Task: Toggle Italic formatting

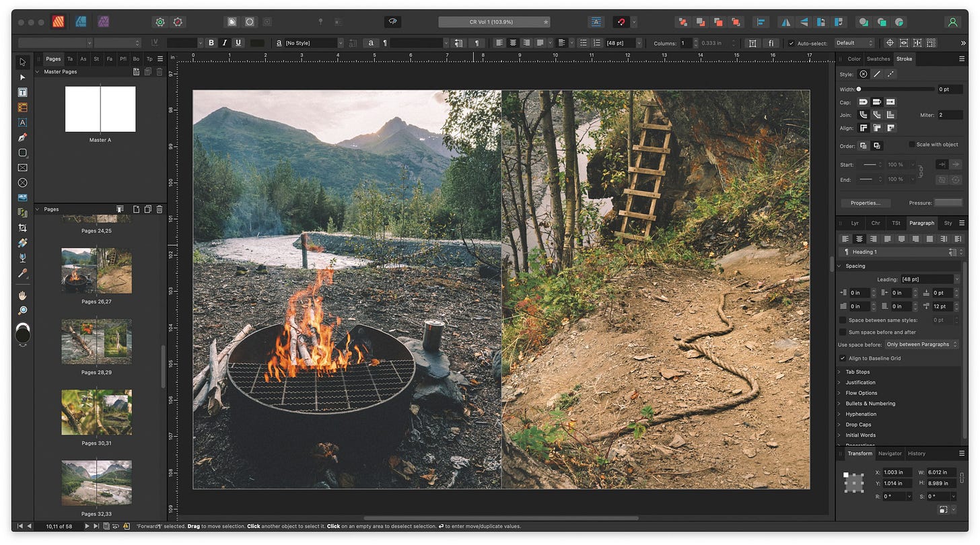Action: [225, 43]
